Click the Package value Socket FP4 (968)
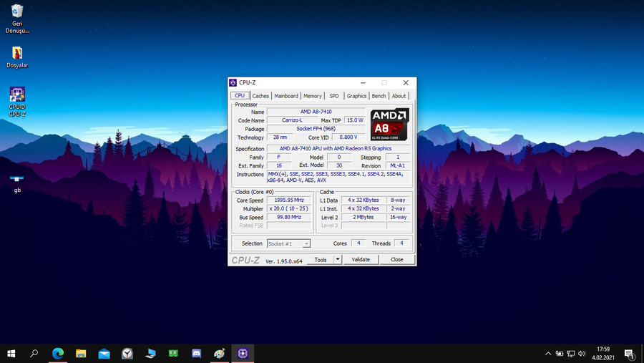 click(x=316, y=129)
